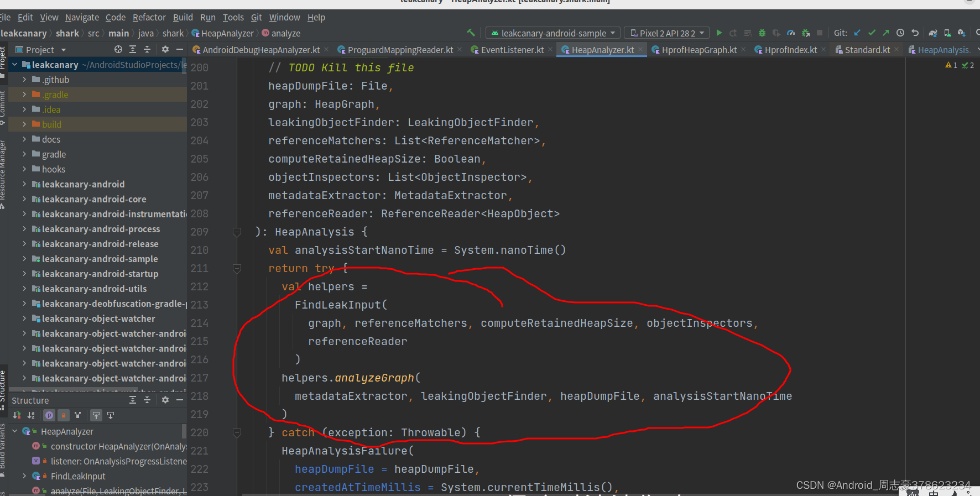Open the Resource Manager side tab

3,174
